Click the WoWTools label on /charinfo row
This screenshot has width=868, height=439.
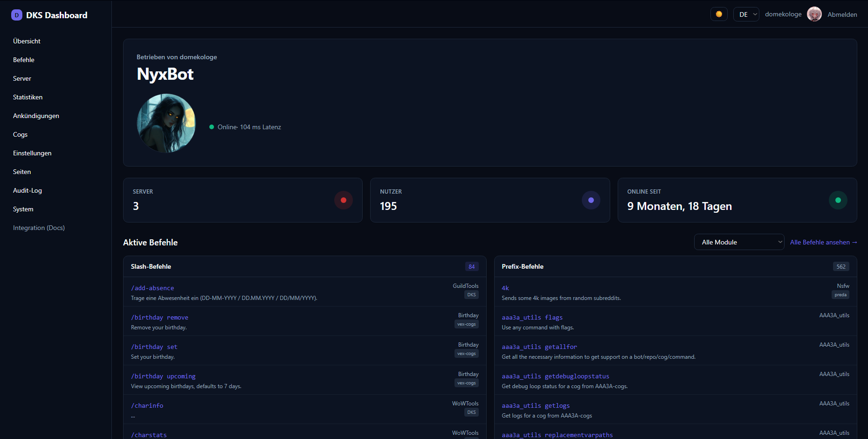click(465, 403)
